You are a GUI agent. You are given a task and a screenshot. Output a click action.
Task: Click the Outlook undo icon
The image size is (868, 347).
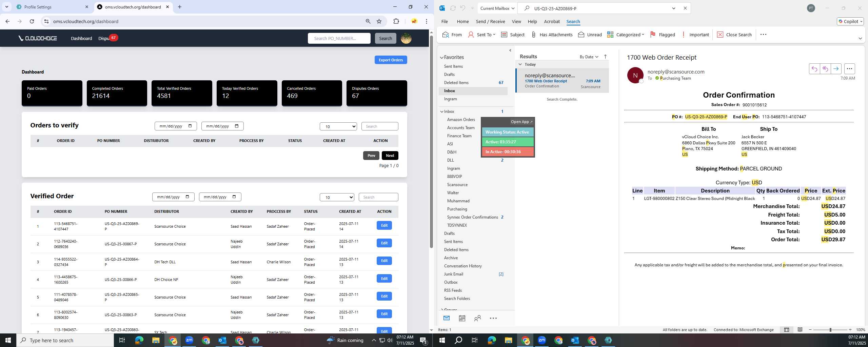pos(462,8)
